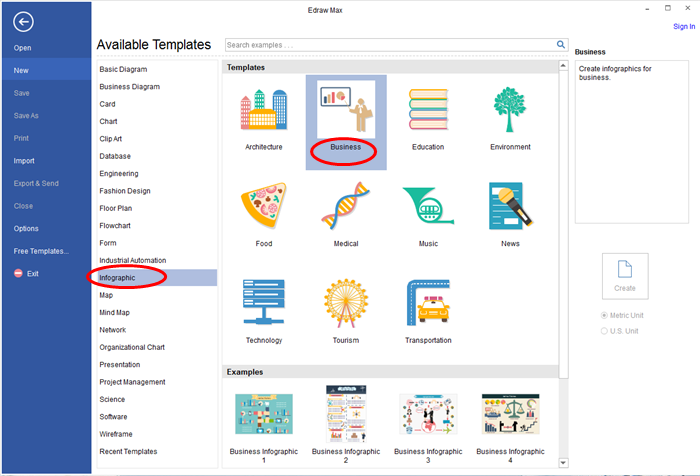700x476 pixels.
Task: Select U.S. Unit radio button
Action: (x=604, y=331)
